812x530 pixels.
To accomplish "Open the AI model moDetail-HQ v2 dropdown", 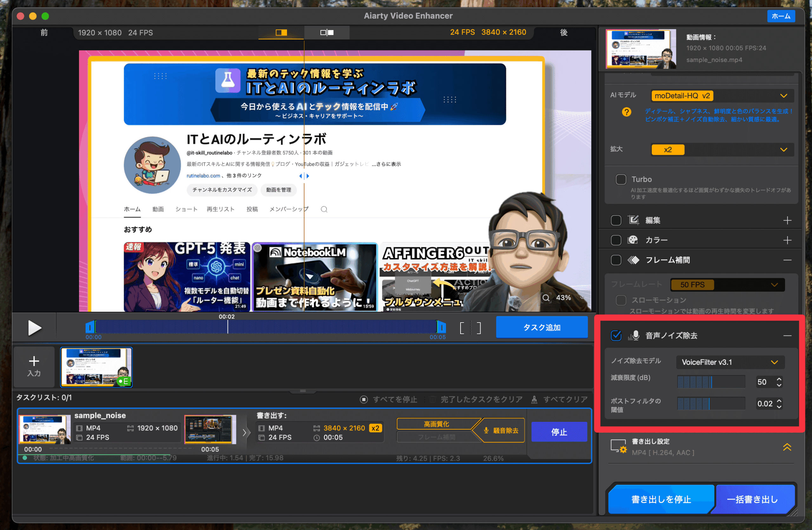I will 722,96.
